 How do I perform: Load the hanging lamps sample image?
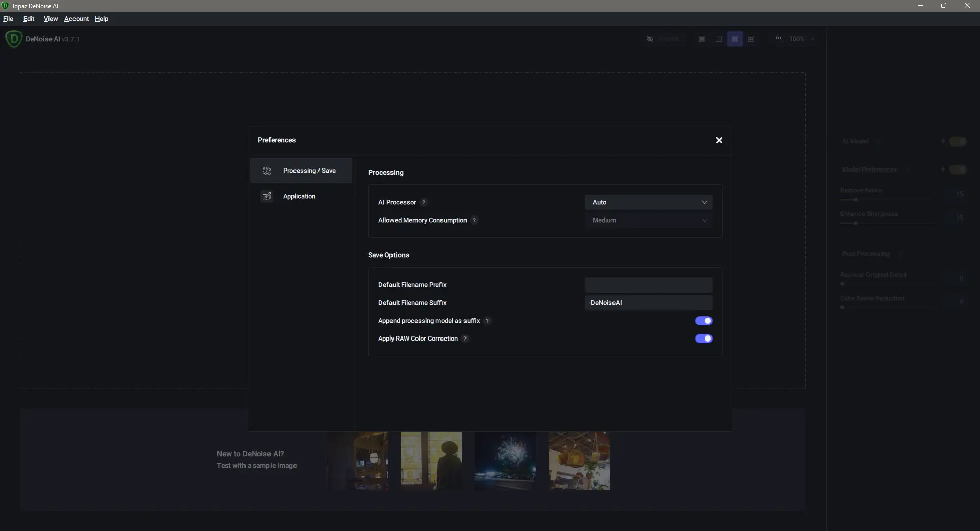(x=579, y=461)
